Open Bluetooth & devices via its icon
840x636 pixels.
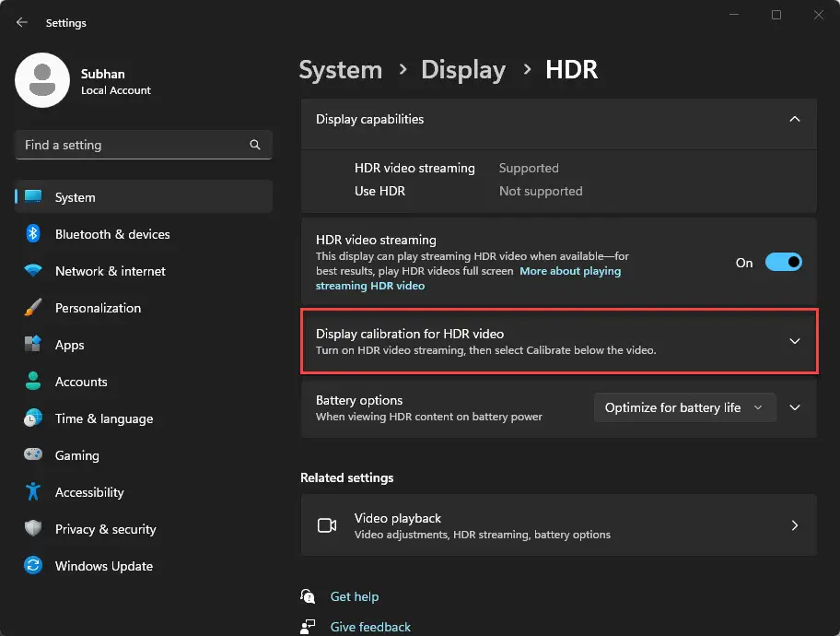click(x=34, y=234)
